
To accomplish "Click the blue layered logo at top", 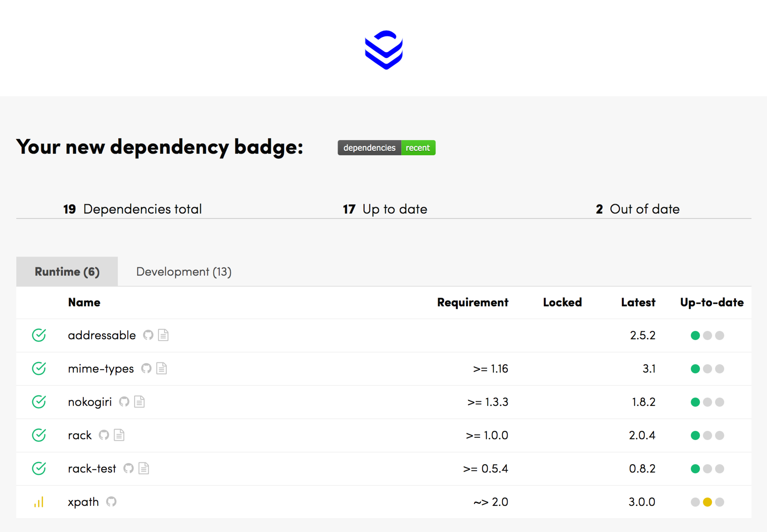I will [x=384, y=50].
